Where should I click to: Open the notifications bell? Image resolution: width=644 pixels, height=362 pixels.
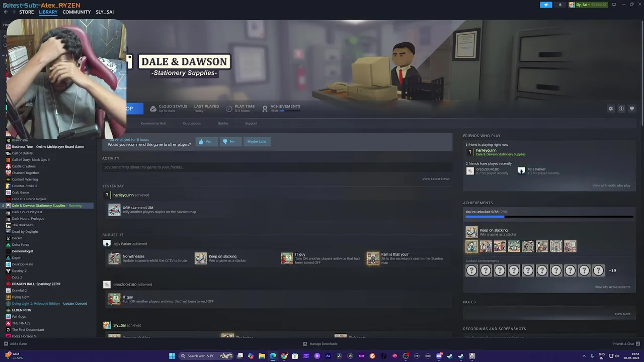pos(560,5)
